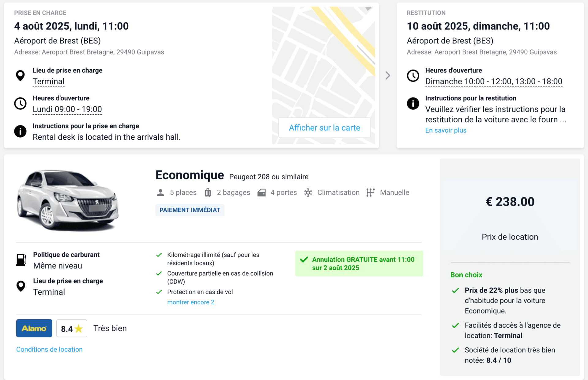
Task: Click the info icon for return instructions
Action: 413,103
